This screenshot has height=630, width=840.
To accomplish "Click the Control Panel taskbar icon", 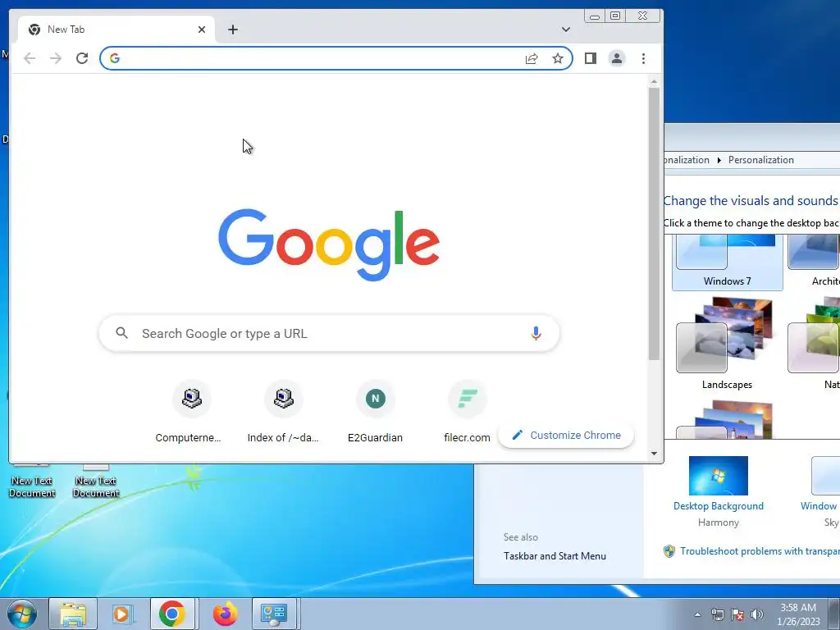I will click(274, 614).
